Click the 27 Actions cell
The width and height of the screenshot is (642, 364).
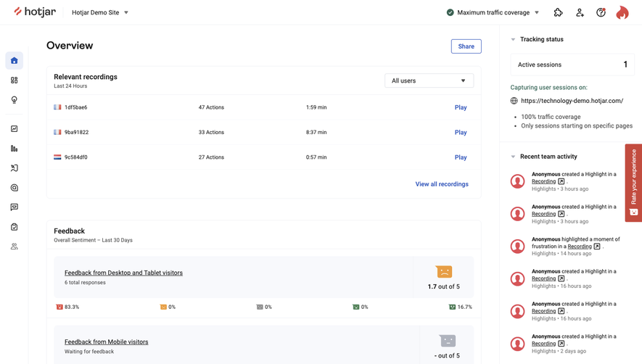point(211,157)
